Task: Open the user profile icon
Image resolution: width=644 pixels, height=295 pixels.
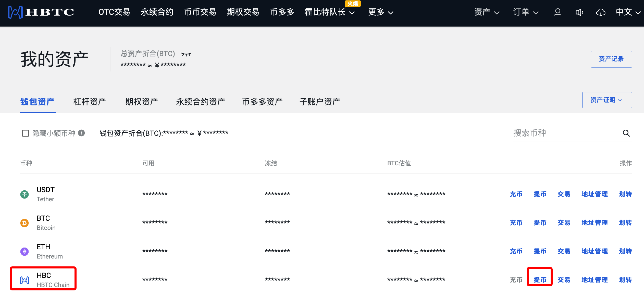Action: point(558,12)
